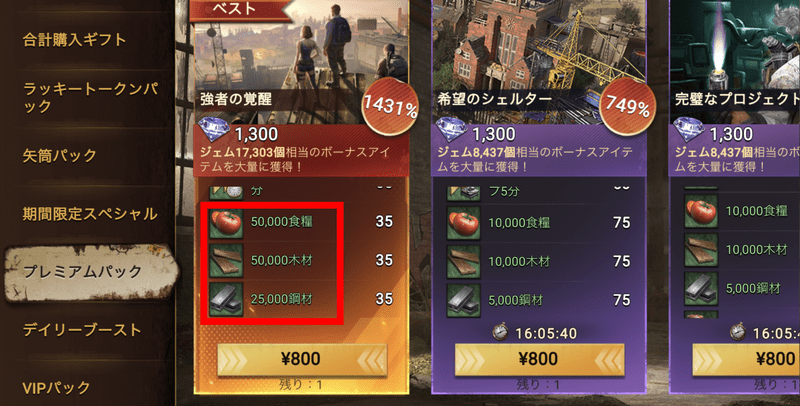Tap the 10,000食糧 tomato icon in 希望のシェルター
The image size is (800, 406).
pyautogui.click(x=464, y=223)
